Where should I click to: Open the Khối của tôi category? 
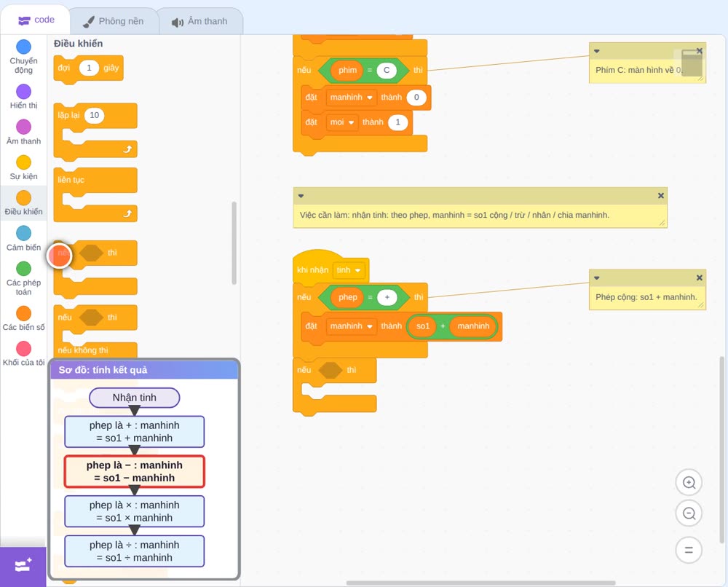(24, 354)
